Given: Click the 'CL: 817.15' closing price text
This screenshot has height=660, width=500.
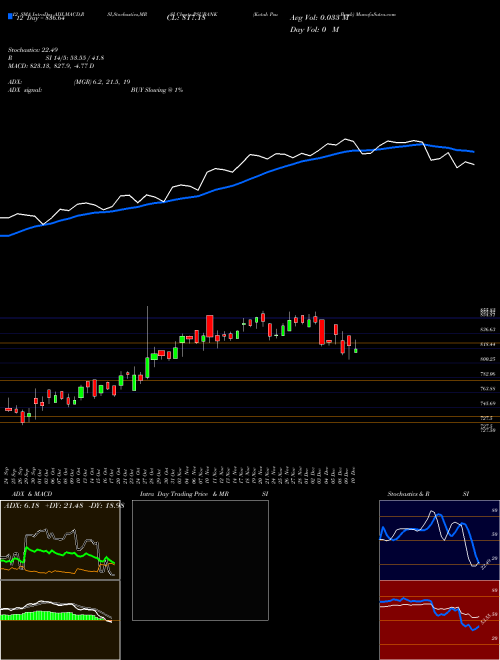Looking at the screenshot, I should click(186, 19).
